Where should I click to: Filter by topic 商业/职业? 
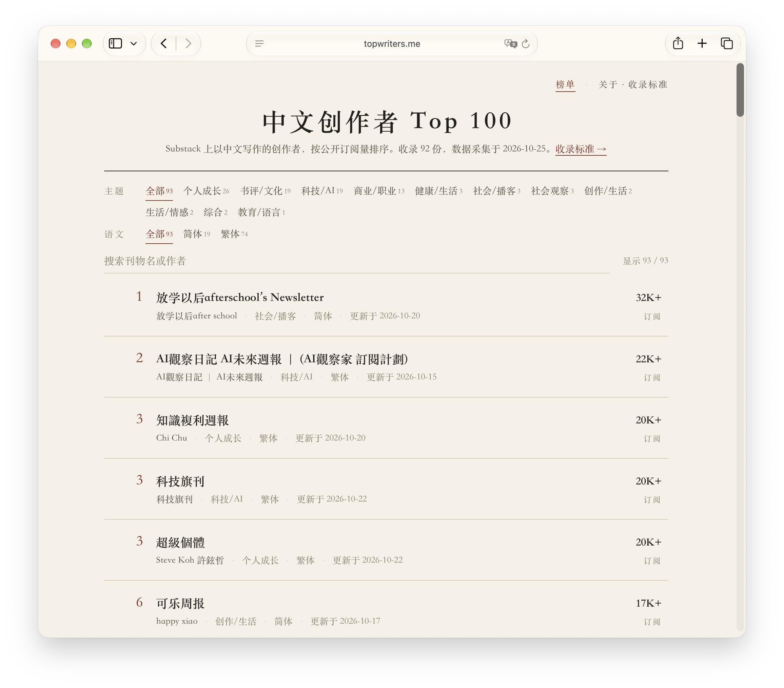point(378,191)
